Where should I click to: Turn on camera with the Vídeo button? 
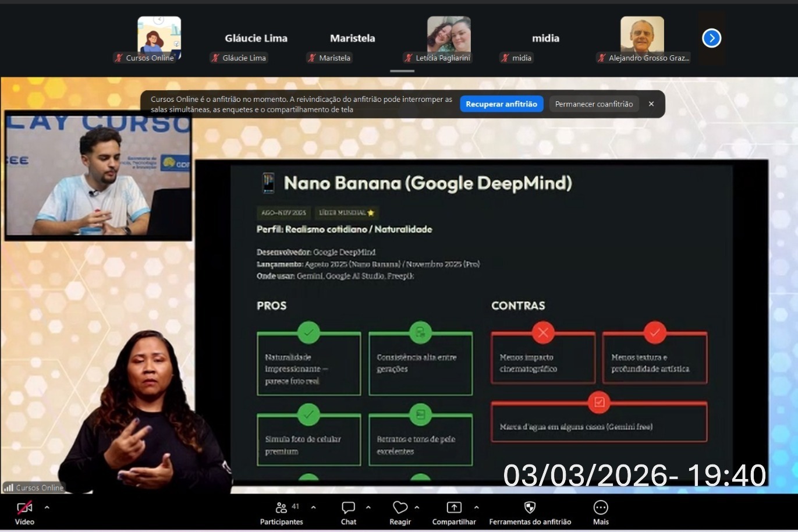tap(24, 512)
